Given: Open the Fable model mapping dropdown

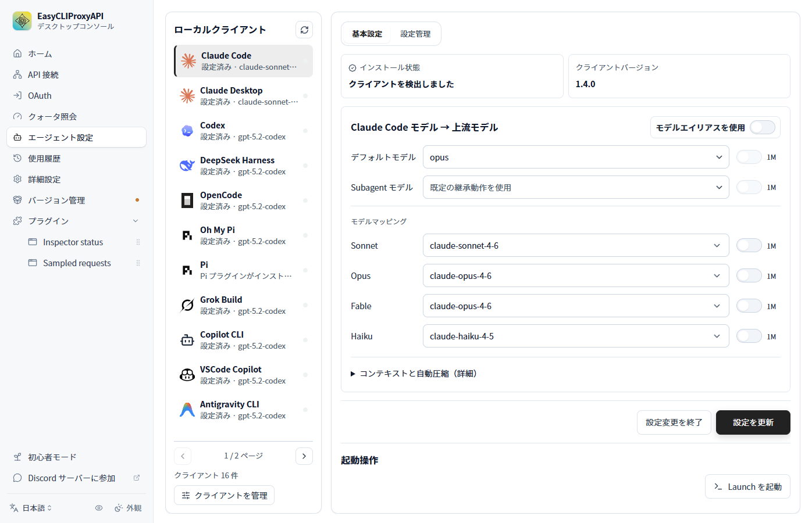Looking at the screenshot, I should [576, 306].
